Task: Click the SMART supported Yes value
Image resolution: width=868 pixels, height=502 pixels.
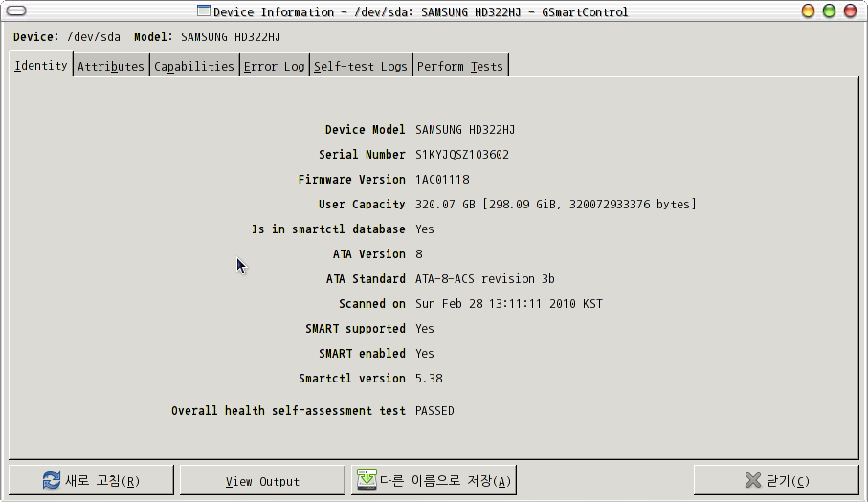Action: [425, 329]
